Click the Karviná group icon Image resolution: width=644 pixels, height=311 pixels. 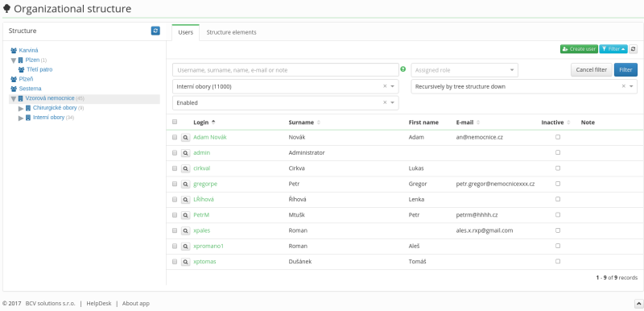pos(14,51)
